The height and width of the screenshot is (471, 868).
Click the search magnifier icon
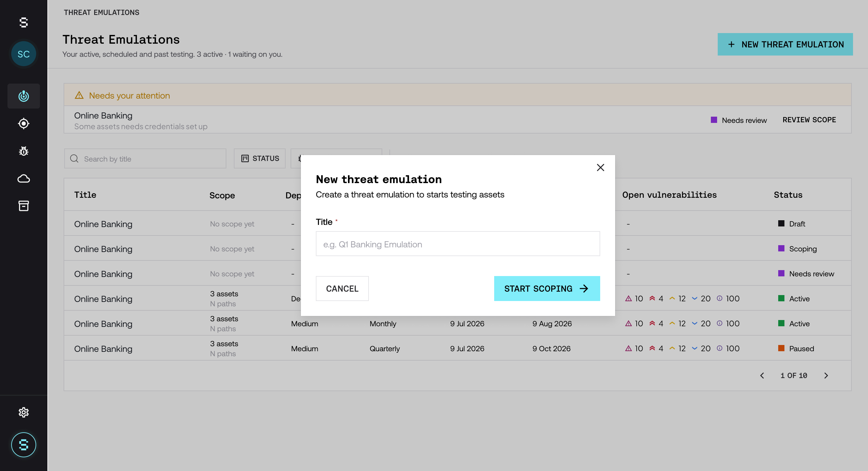pyautogui.click(x=74, y=158)
